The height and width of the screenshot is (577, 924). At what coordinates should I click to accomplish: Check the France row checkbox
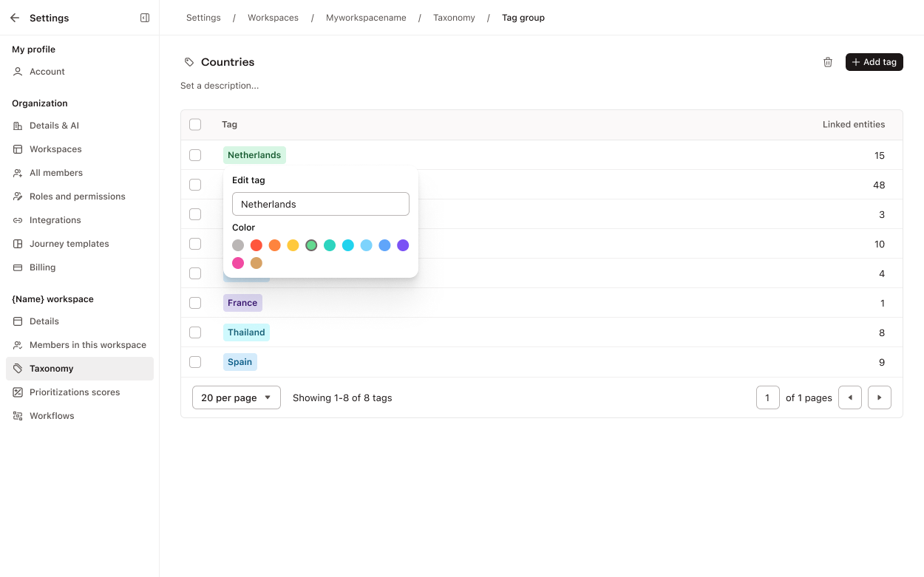point(195,303)
